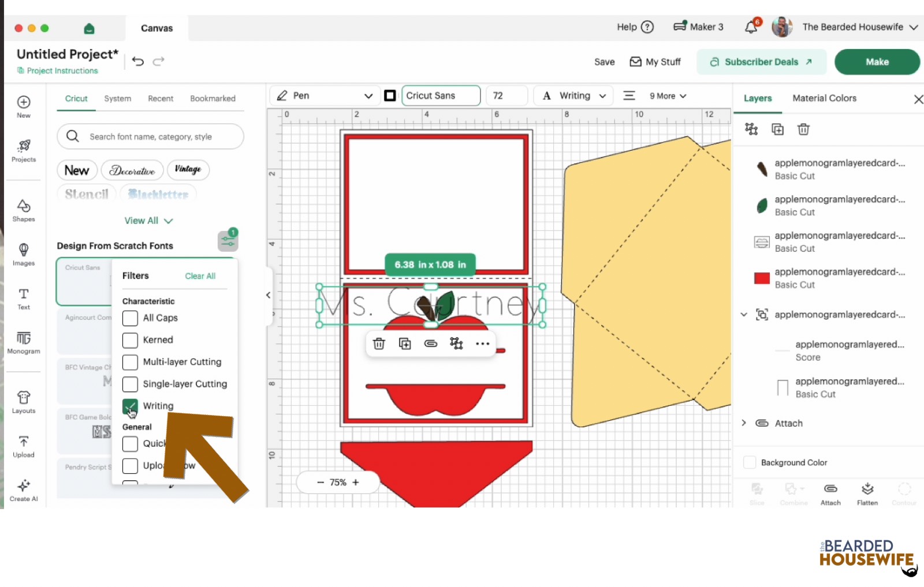Zoom in with the plus button

pyautogui.click(x=356, y=483)
